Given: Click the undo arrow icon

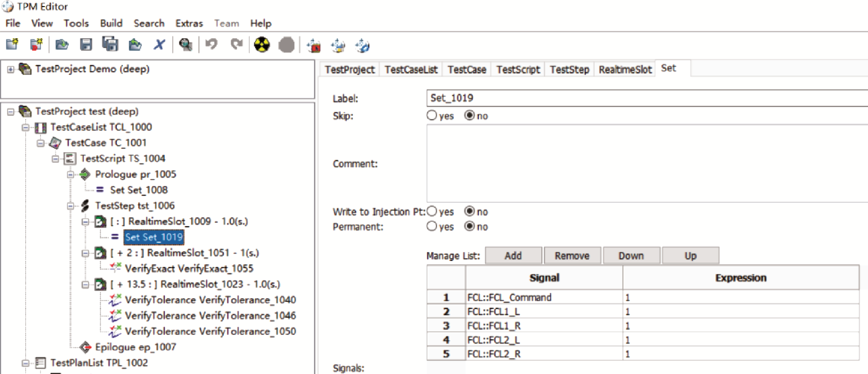Looking at the screenshot, I should tap(212, 44).
